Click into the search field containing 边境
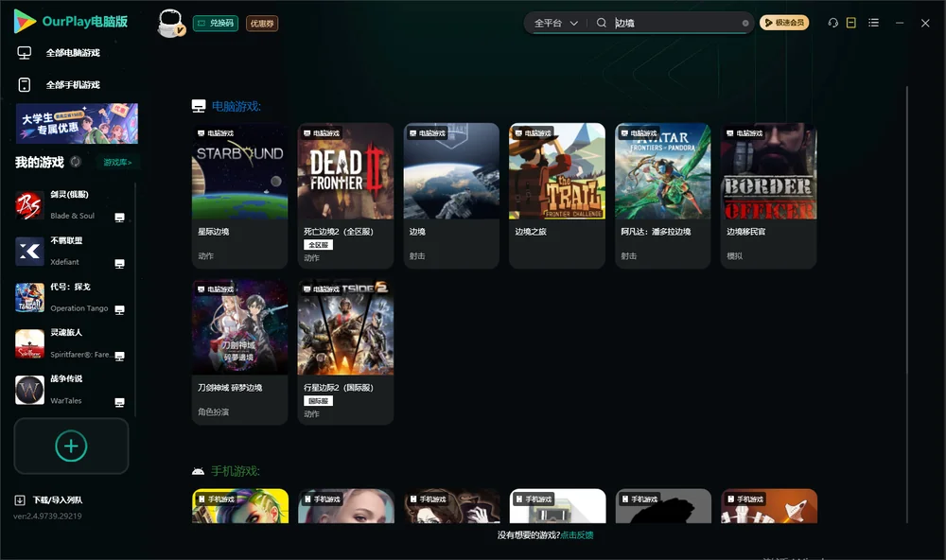This screenshot has height=560, width=946. pyautogui.click(x=675, y=23)
